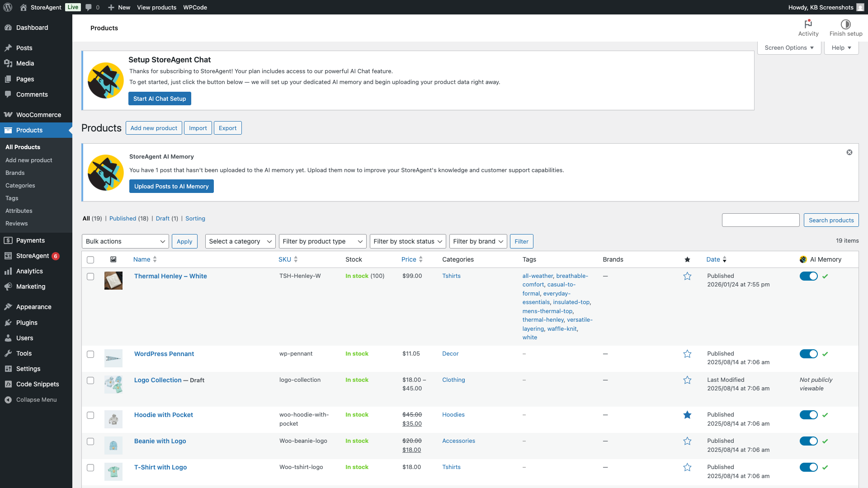Dismiss the StoreAgent AI Memory notice

(849, 152)
